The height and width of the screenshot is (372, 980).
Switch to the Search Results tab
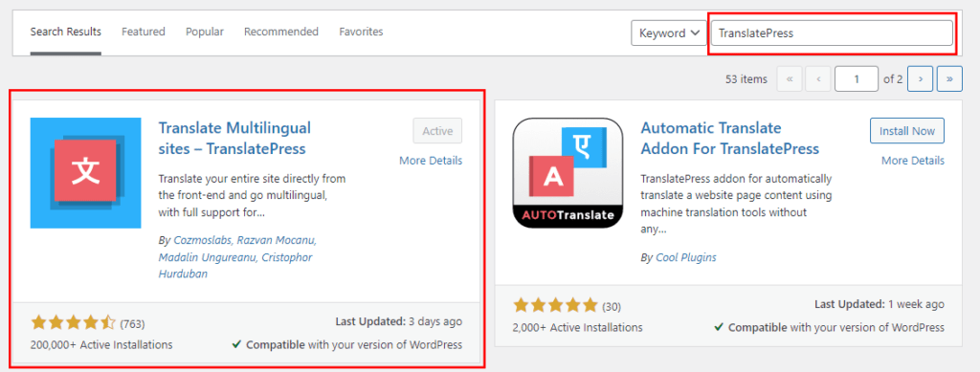[x=66, y=32]
